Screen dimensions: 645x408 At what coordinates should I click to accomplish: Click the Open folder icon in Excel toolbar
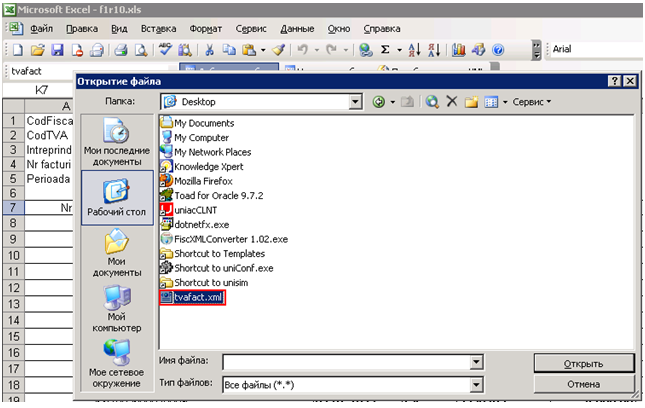coord(37,50)
